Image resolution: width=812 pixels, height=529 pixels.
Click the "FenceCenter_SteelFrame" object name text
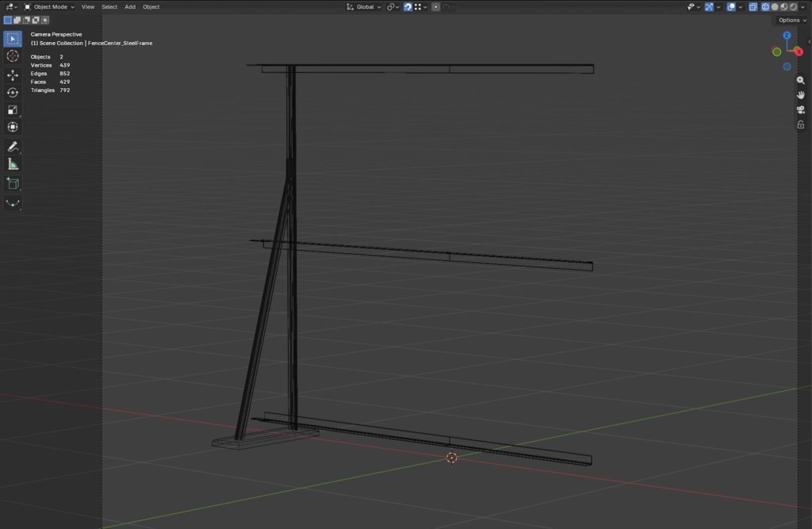(121, 43)
